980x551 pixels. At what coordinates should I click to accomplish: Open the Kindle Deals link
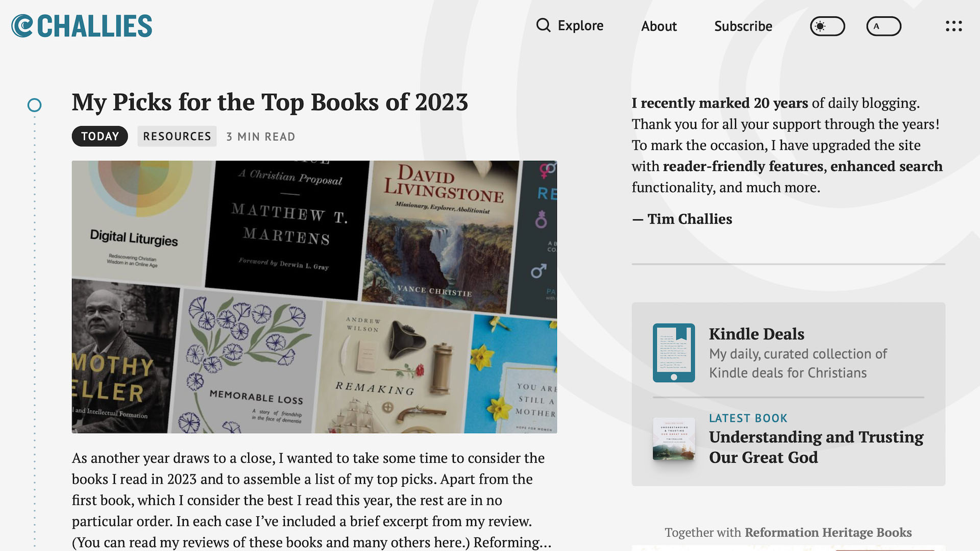756,334
